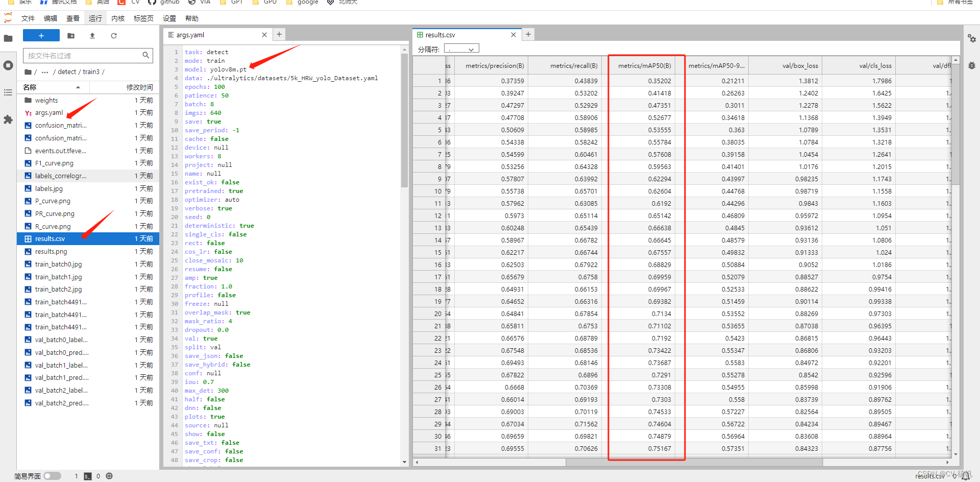980x482 pixels.
Task: Click the results.csv spreadsheet icon in list
Action: pos(29,239)
